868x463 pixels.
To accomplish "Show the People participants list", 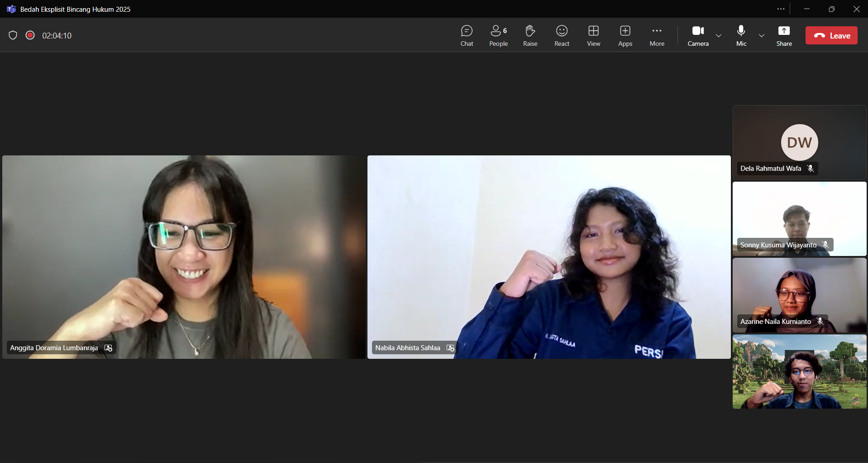I will point(498,36).
